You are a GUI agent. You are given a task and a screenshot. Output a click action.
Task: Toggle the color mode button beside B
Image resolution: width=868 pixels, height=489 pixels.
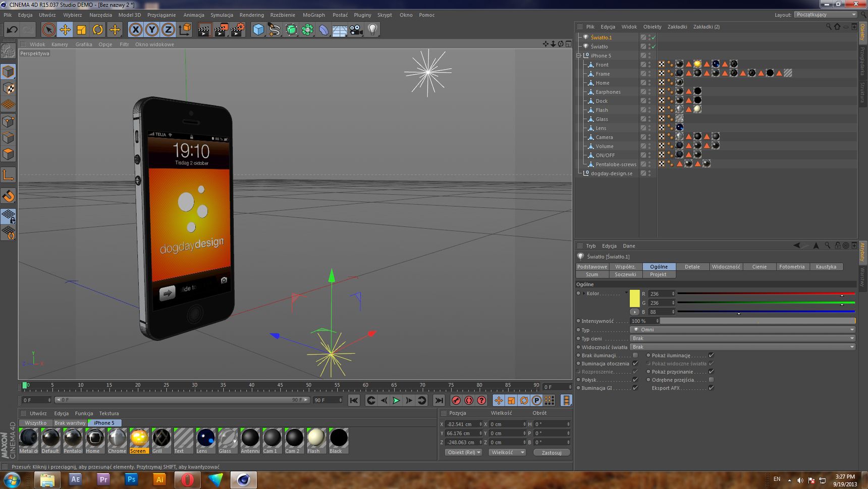tap(634, 312)
